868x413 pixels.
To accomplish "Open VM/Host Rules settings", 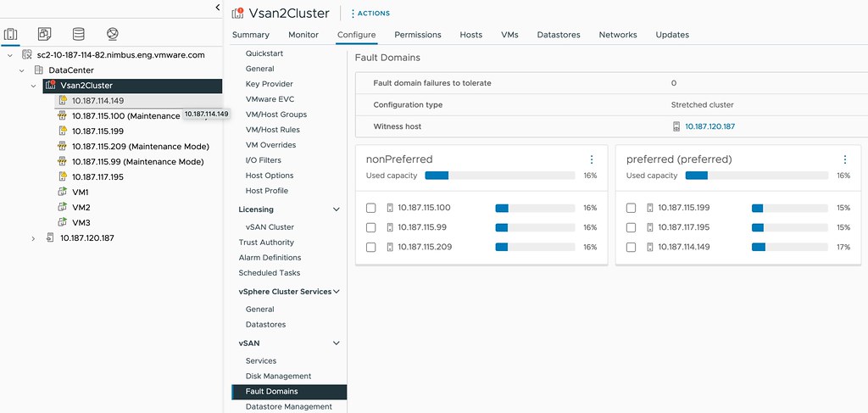I will (273, 130).
